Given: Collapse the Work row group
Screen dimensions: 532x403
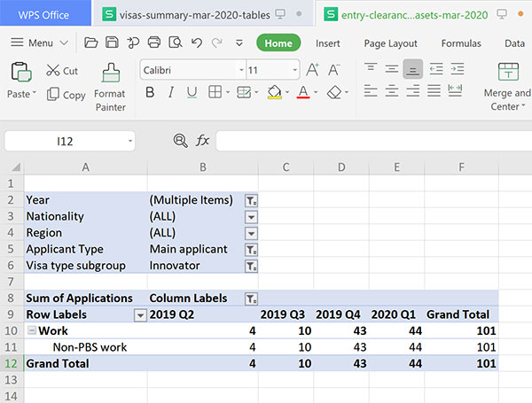Looking at the screenshot, I should click(x=31, y=330).
